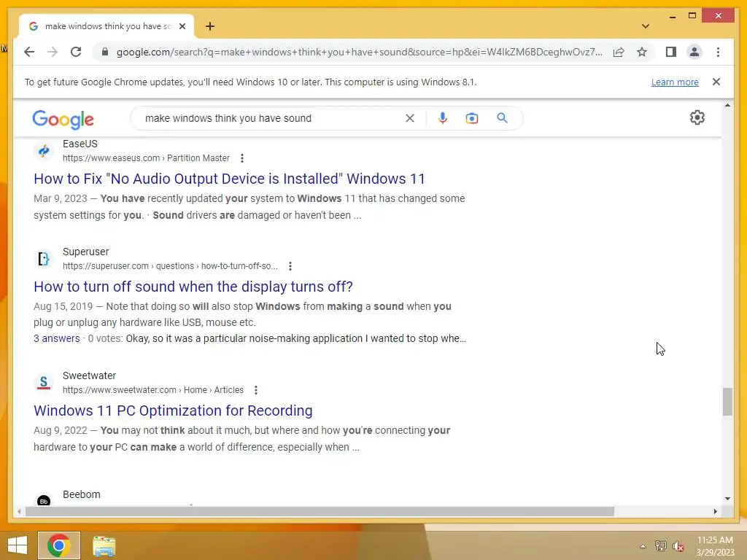Go back to the previous page

pyautogui.click(x=29, y=52)
